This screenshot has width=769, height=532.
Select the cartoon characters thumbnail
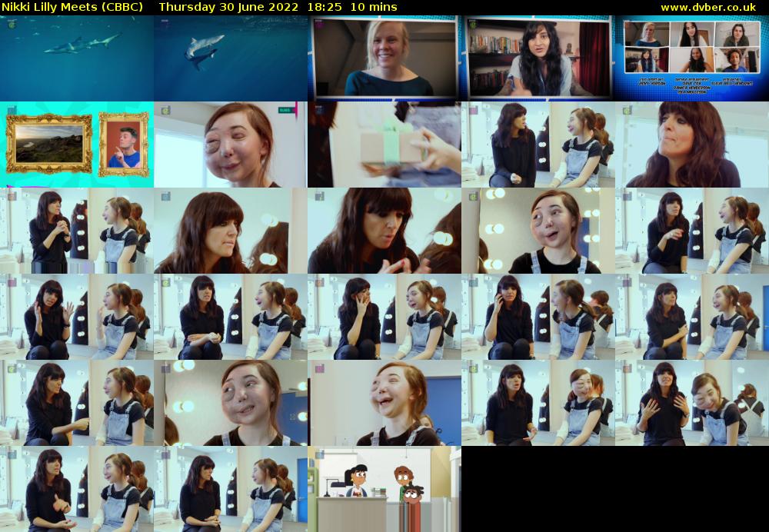click(x=384, y=489)
